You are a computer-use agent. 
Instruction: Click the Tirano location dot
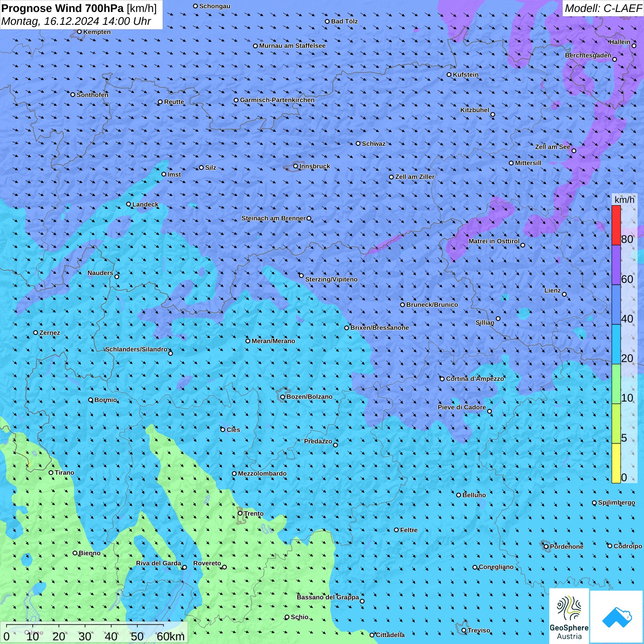click(51, 472)
